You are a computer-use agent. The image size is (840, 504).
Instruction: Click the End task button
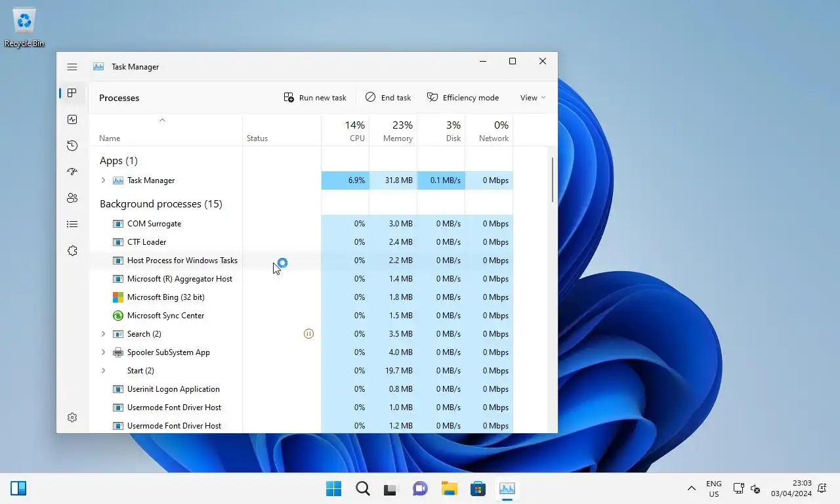tap(388, 98)
